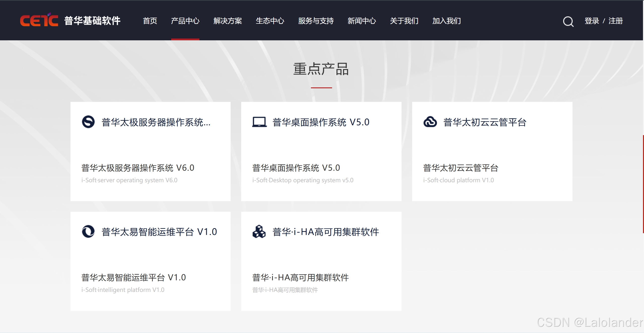Go to 生态中心 in navigation
The height and width of the screenshot is (333, 644).
[x=270, y=21]
